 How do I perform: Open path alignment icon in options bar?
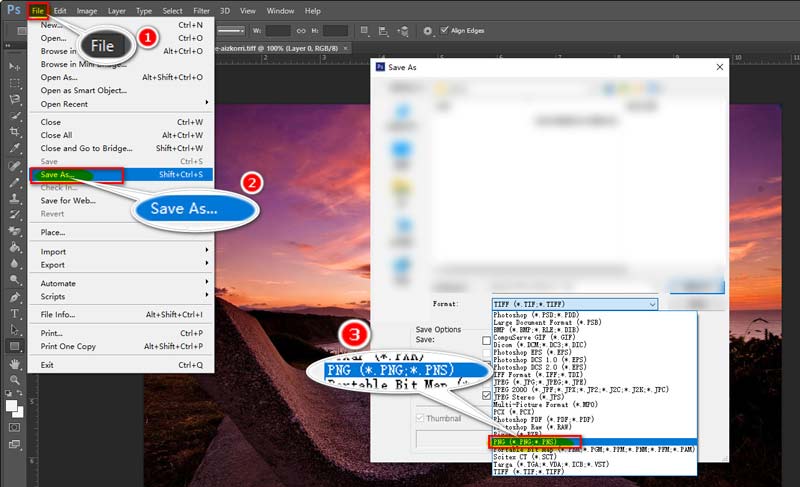point(383,31)
